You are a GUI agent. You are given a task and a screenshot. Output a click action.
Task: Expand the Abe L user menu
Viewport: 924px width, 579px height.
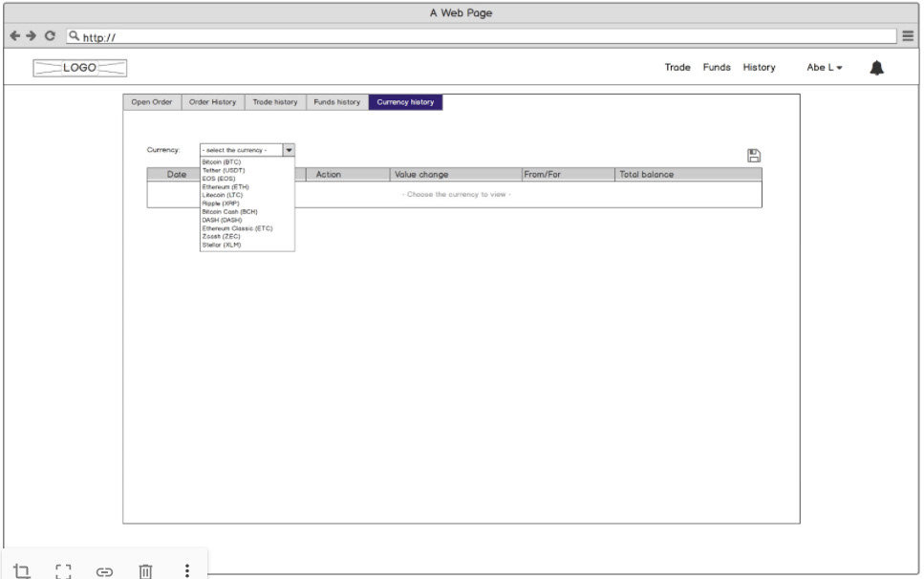tap(825, 67)
